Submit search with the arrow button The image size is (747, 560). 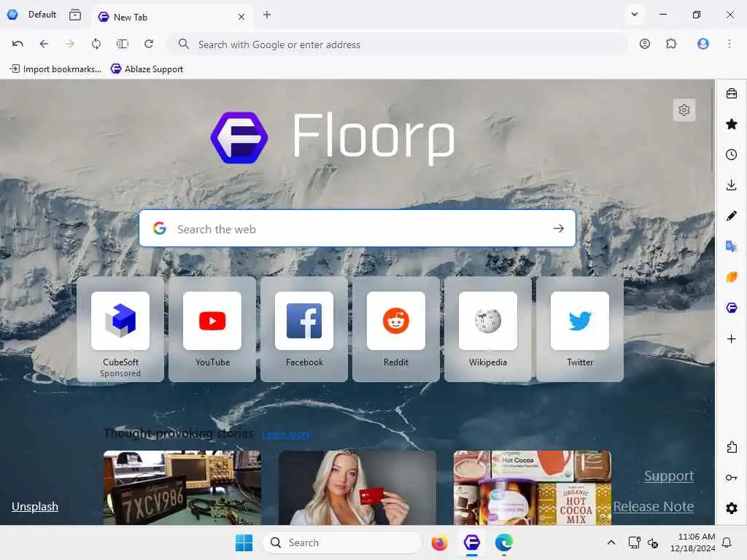pos(558,228)
